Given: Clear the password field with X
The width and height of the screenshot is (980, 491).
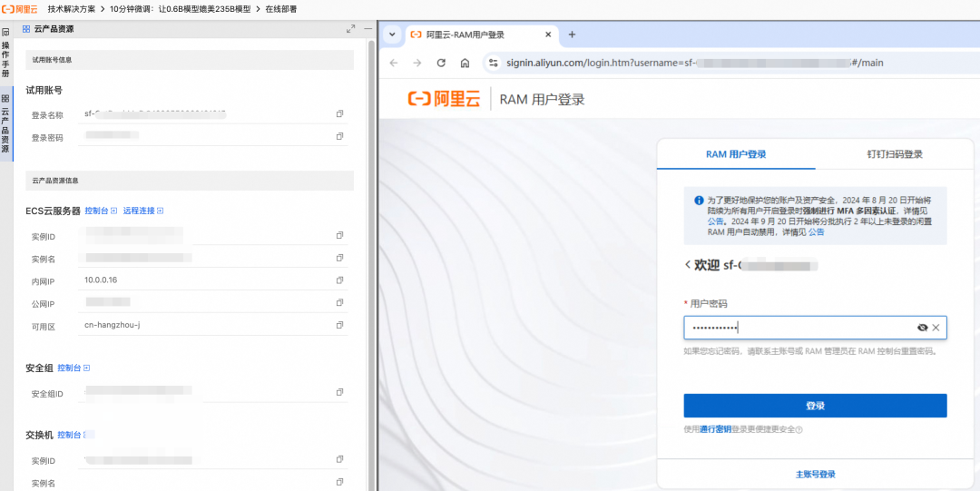Looking at the screenshot, I should (936, 328).
